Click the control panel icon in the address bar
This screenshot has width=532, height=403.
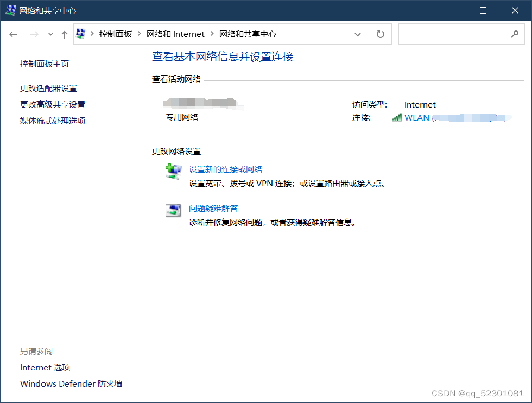point(81,34)
